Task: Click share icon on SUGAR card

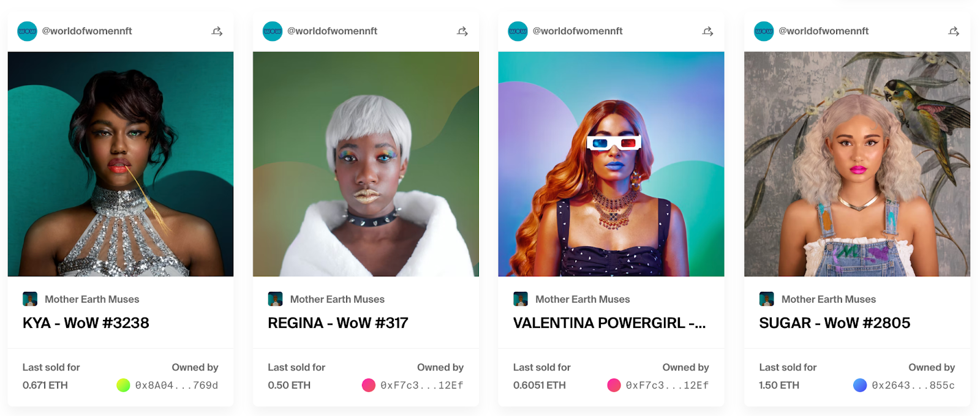Action: click(x=954, y=31)
